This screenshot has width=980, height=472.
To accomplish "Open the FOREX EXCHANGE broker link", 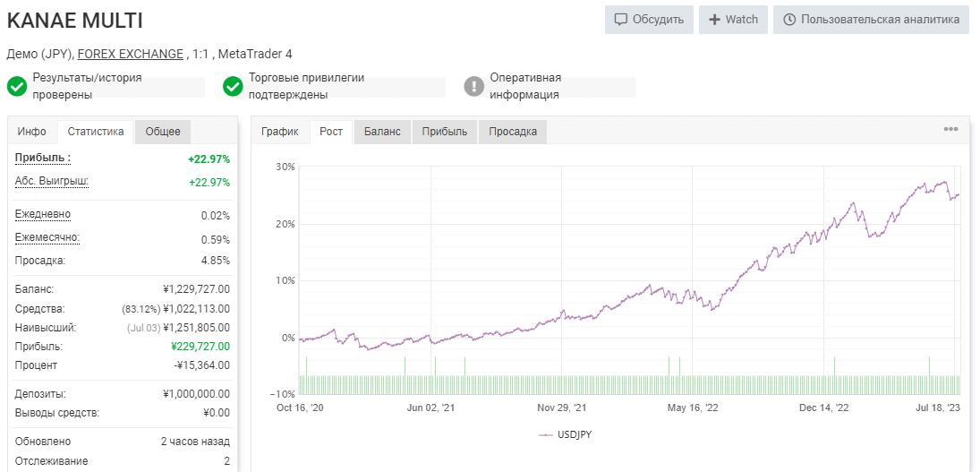I will click(130, 54).
